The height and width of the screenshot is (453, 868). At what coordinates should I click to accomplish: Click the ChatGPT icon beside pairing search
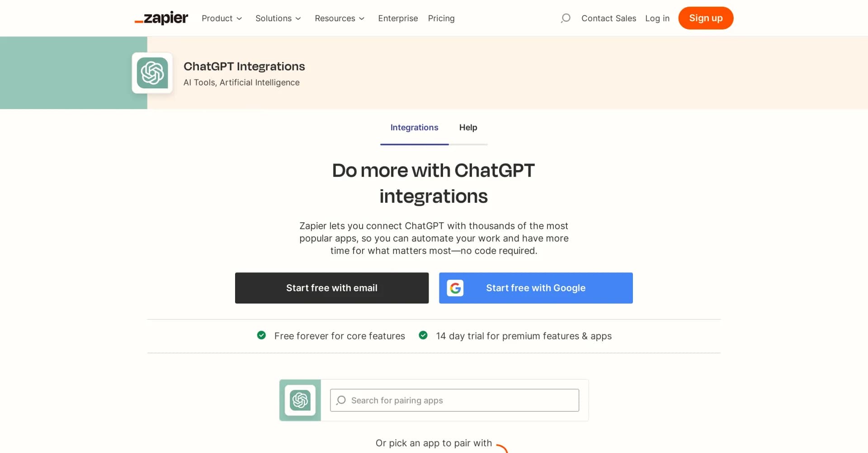[300, 400]
